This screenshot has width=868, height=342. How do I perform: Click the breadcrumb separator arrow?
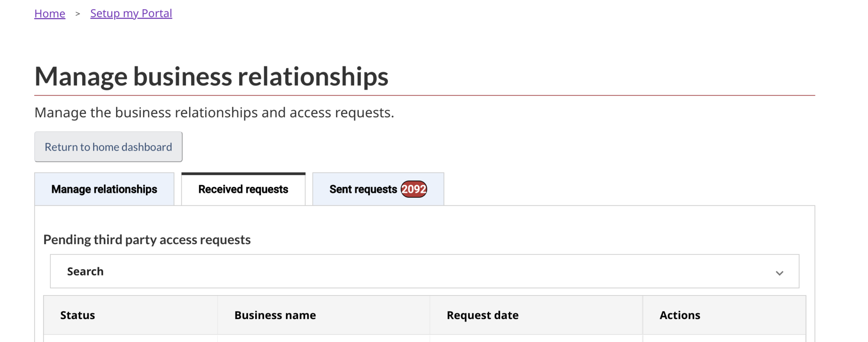pos(78,14)
